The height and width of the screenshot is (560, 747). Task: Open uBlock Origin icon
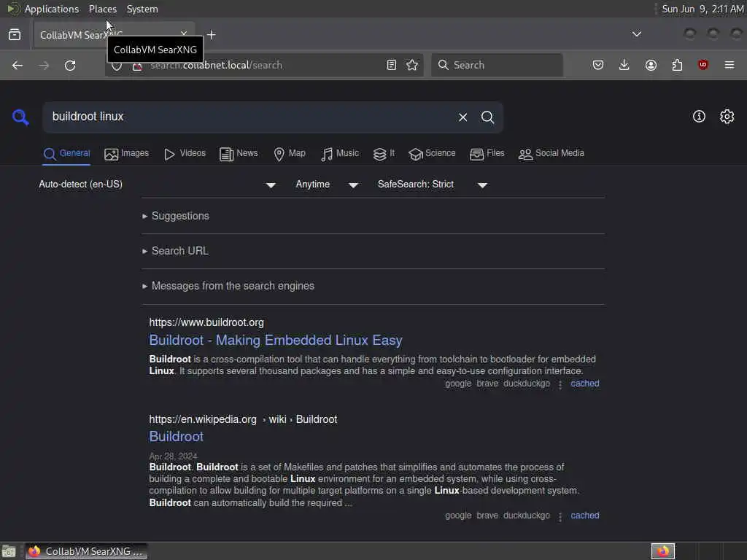pyautogui.click(x=703, y=65)
